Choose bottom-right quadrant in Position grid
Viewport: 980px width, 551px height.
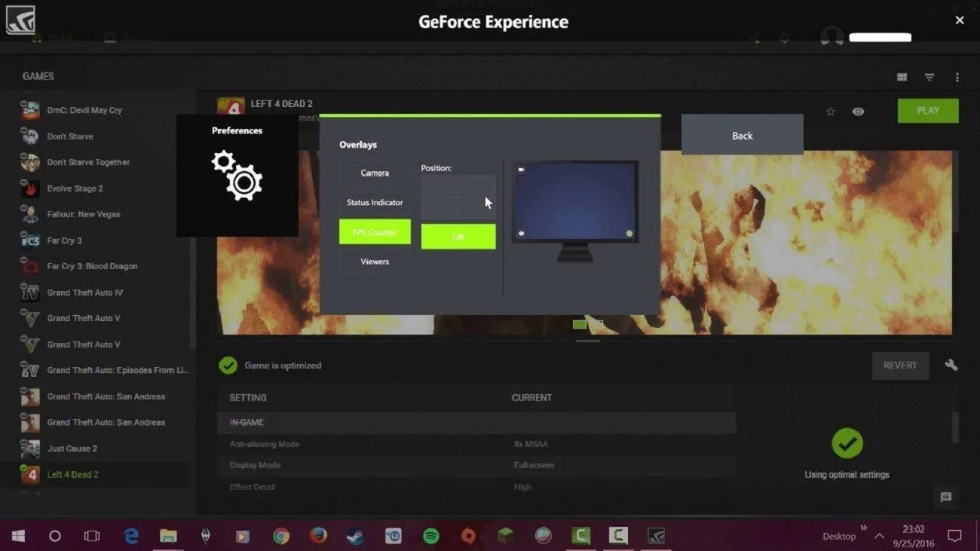(x=477, y=209)
